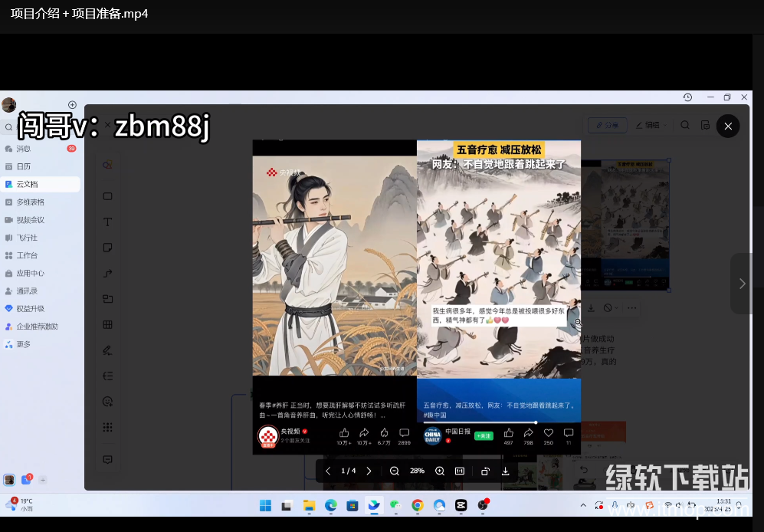Viewport: 764px width, 532px height.
Task: Expand 更多 sidebar options
Action: pos(24,344)
